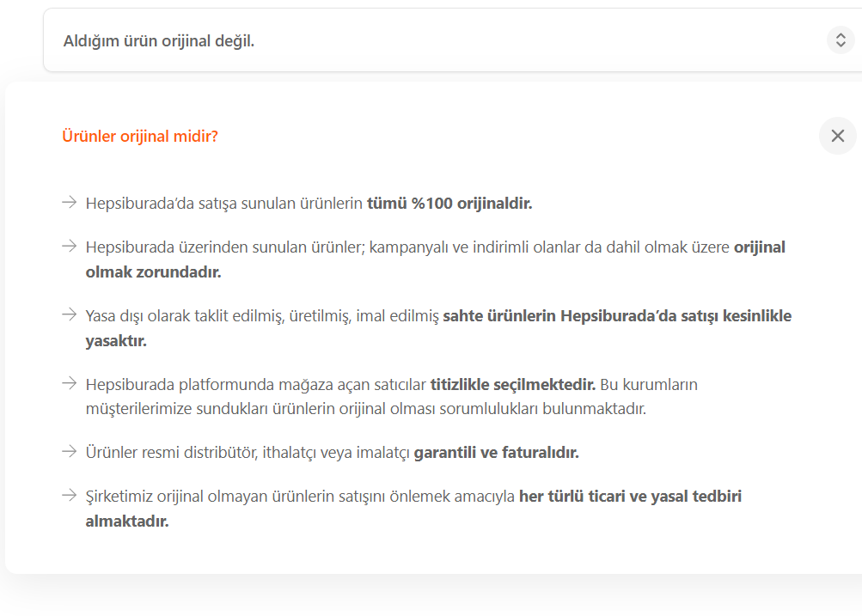Viewport: 862px width, 616px height.
Task: Click the arrow icon before 'Hepsiburada platformunda mağaza açan'
Action: click(x=70, y=383)
